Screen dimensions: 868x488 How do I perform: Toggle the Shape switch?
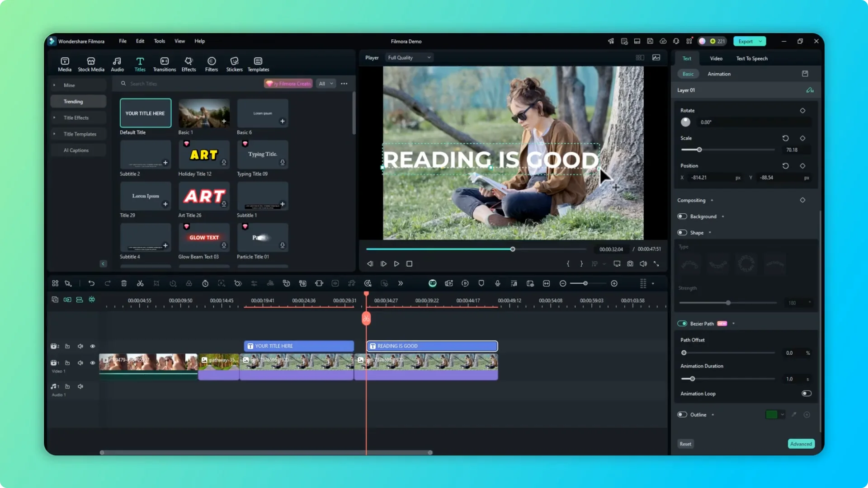(682, 233)
